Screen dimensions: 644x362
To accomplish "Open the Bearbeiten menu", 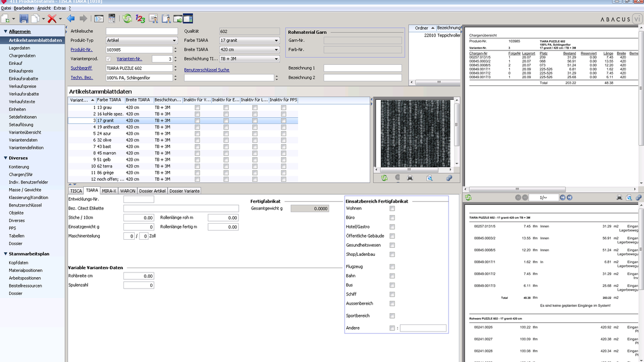I will [24, 9].
